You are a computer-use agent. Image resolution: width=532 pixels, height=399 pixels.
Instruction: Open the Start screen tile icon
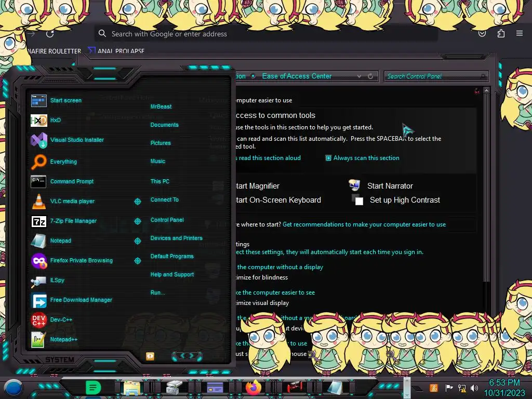38,101
